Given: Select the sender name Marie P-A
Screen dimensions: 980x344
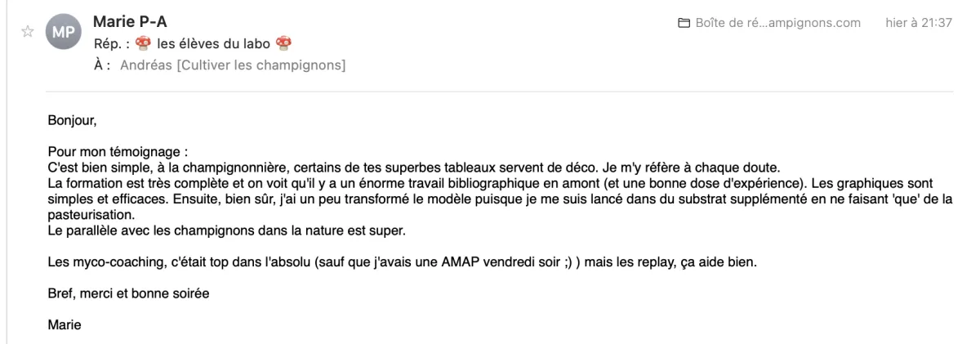Looking at the screenshot, I should [130, 20].
